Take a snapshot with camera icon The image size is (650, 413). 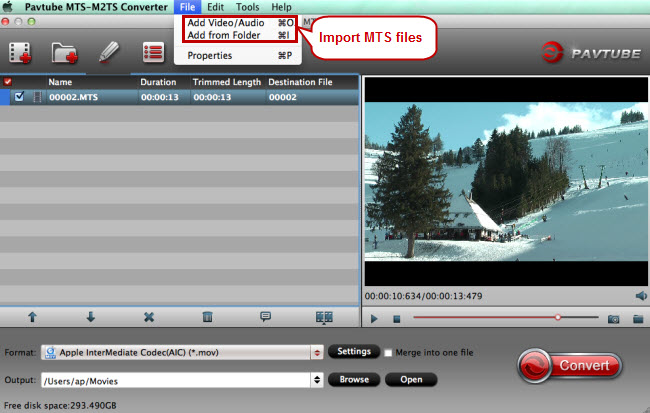[x=614, y=319]
